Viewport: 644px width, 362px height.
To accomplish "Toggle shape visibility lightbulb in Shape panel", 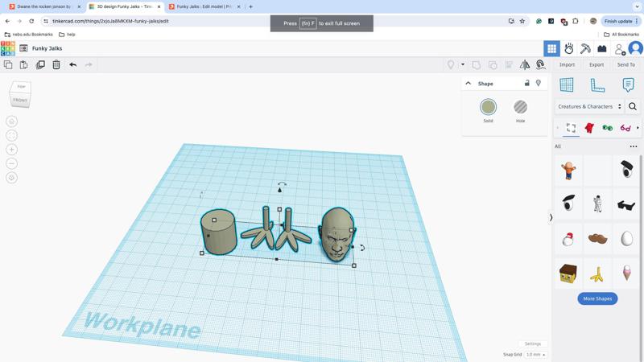I will point(539,83).
